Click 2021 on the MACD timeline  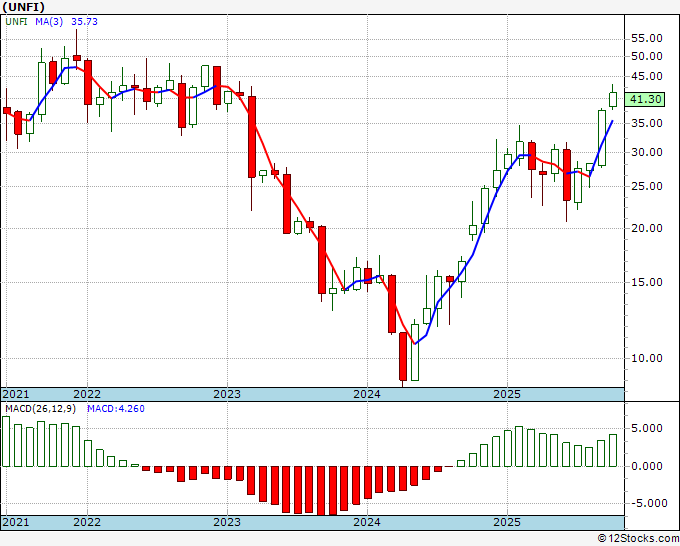[16, 522]
